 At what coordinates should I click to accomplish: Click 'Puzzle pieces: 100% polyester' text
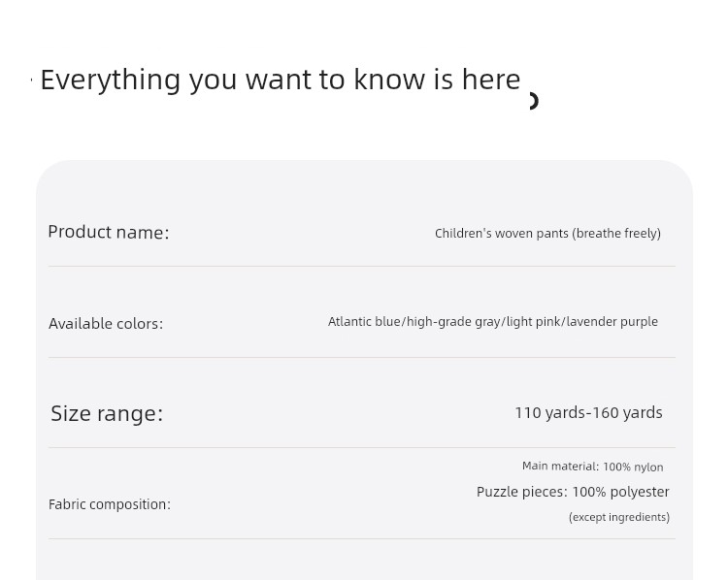[573, 492]
